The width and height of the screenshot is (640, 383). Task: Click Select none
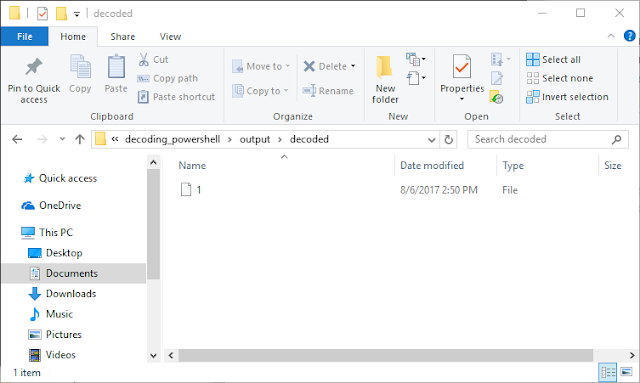(559, 78)
